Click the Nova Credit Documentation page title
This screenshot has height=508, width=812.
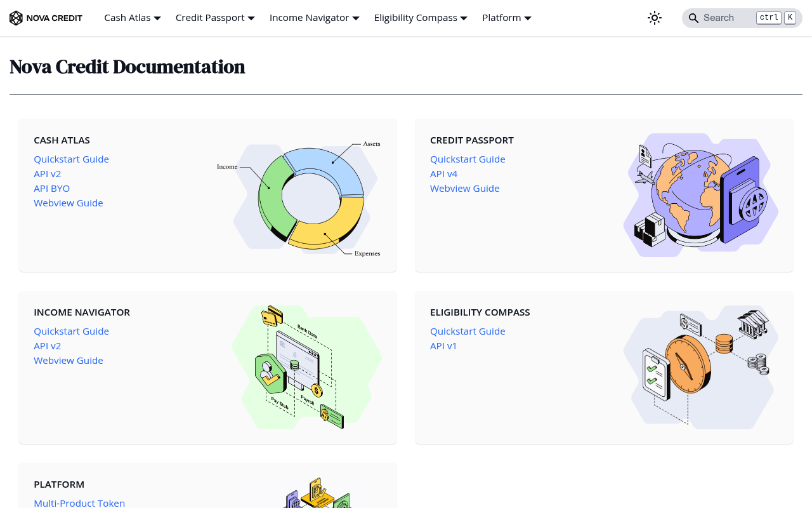(x=128, y=67)
